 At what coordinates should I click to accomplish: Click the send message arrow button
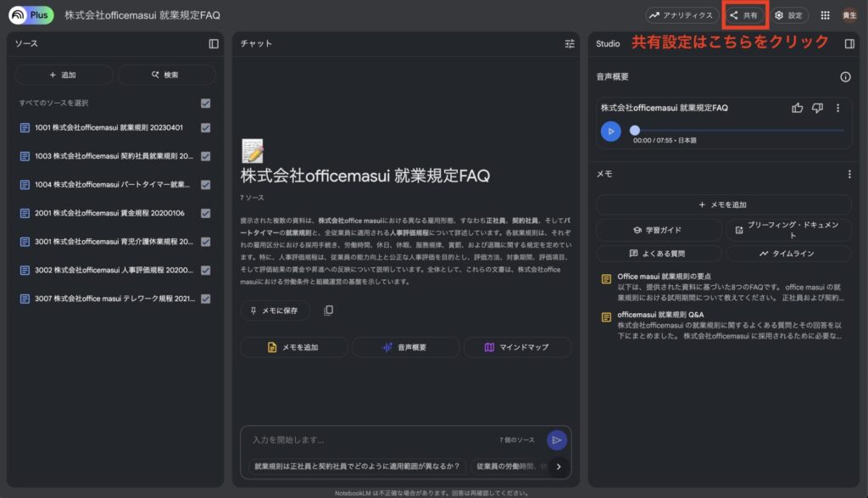(x=556, y=439)
